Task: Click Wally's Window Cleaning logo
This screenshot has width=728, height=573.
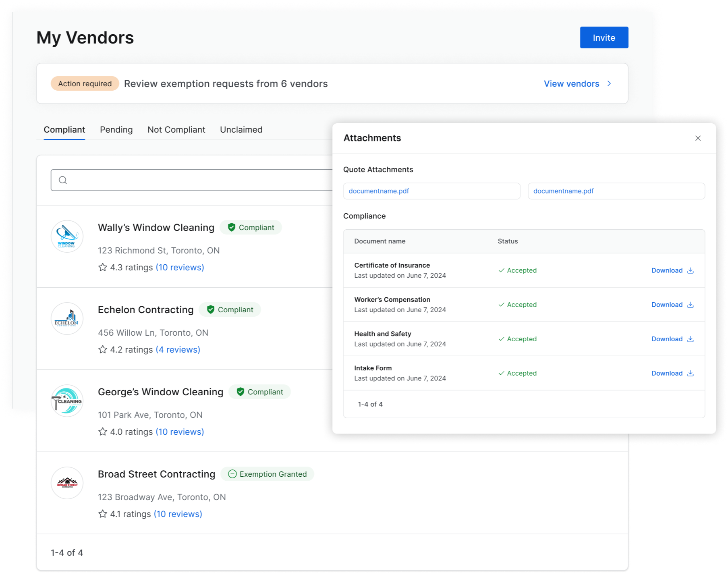Action: pos(67,236)
